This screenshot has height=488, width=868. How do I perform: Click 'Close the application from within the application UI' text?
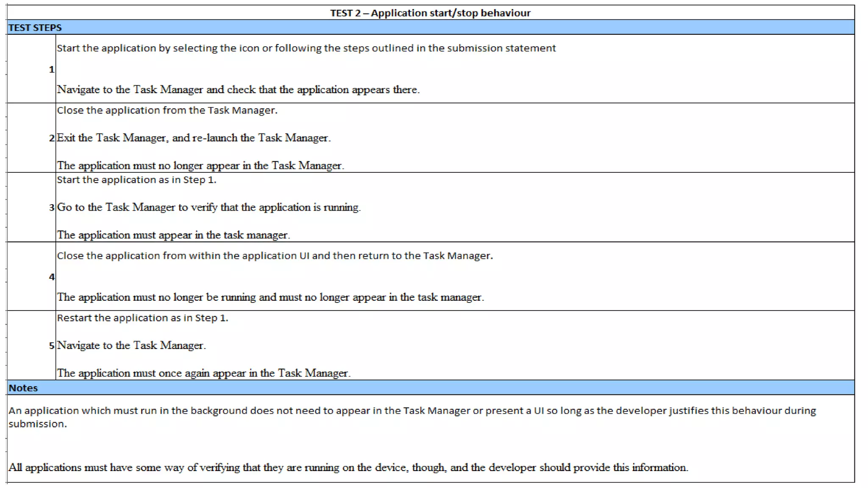275,256
